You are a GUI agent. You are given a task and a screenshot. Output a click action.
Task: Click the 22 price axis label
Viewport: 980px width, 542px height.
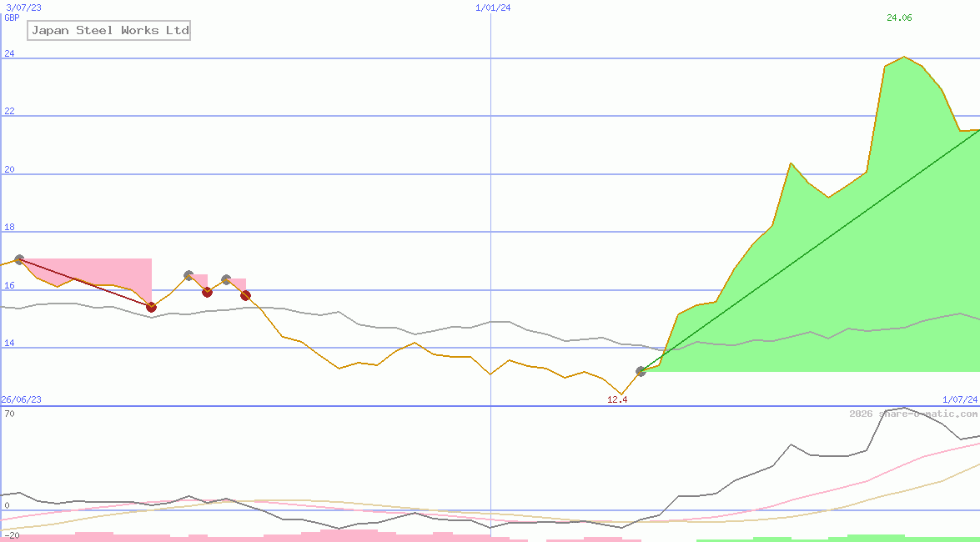(9, 111)
